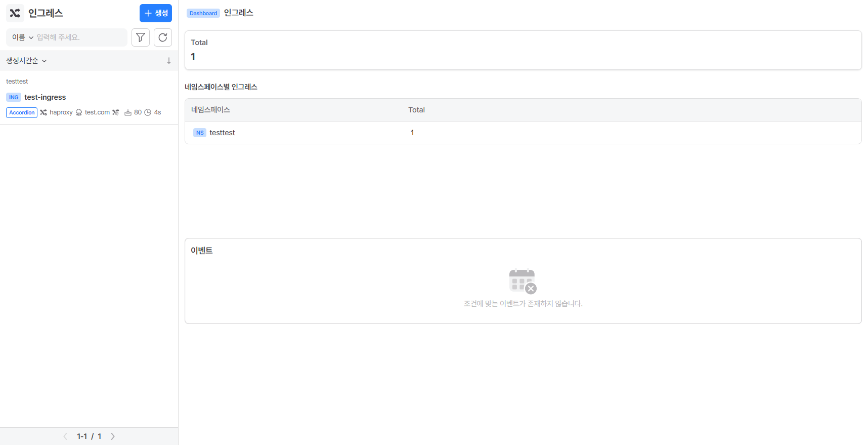Click the routing rule icon after test.com
The width and height of the screenshot is (868, 445).
[x=116, y=112]
